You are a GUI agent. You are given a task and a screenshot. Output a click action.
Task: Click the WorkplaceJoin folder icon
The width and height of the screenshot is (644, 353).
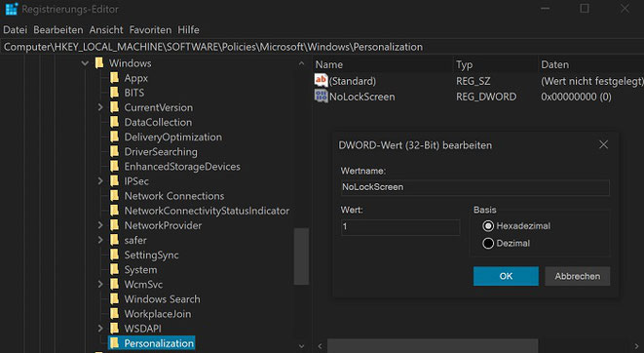tap(115, 314)
